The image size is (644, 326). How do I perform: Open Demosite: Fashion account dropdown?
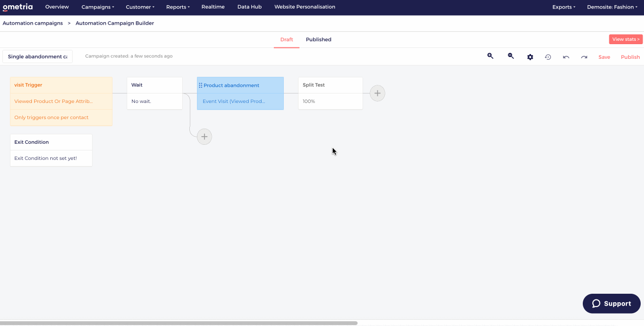click(x=612, y=7)
